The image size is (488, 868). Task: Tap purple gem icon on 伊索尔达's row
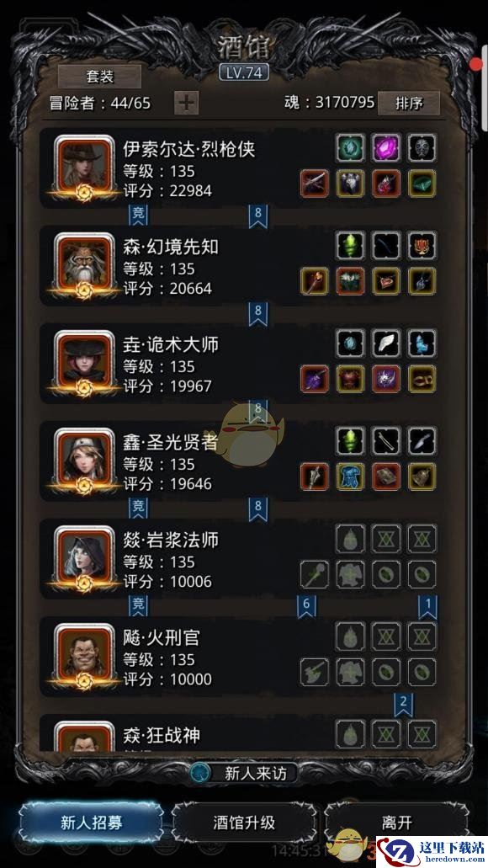click(x=386, y=148)
